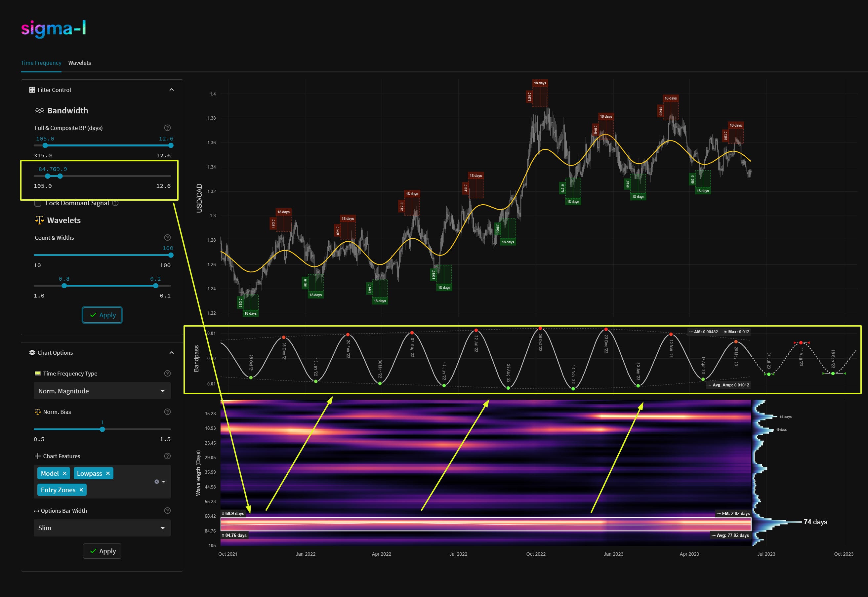Click the Apply button in Chart Options
The image size is (868, 597).
click(102, 551)
